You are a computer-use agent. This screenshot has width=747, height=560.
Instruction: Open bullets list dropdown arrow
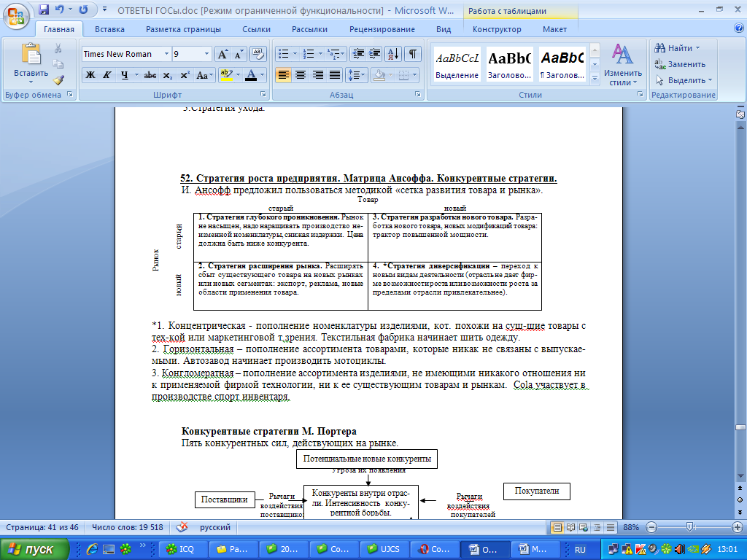[x=295, y=54]
